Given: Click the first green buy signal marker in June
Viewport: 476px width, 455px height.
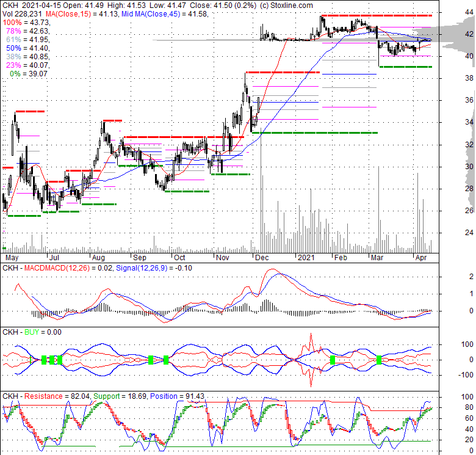Looking at the screenshot, I should [44, 360].
